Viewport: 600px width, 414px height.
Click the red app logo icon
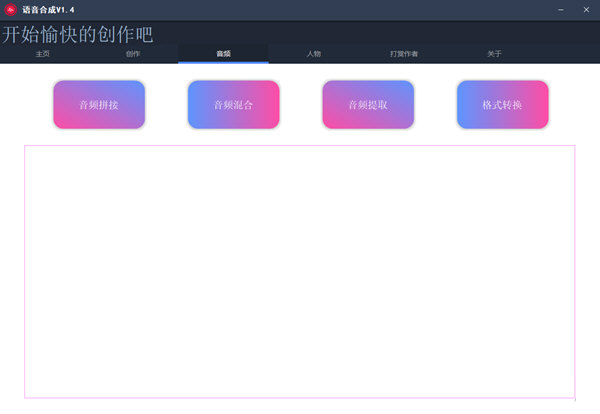(10, 10)
